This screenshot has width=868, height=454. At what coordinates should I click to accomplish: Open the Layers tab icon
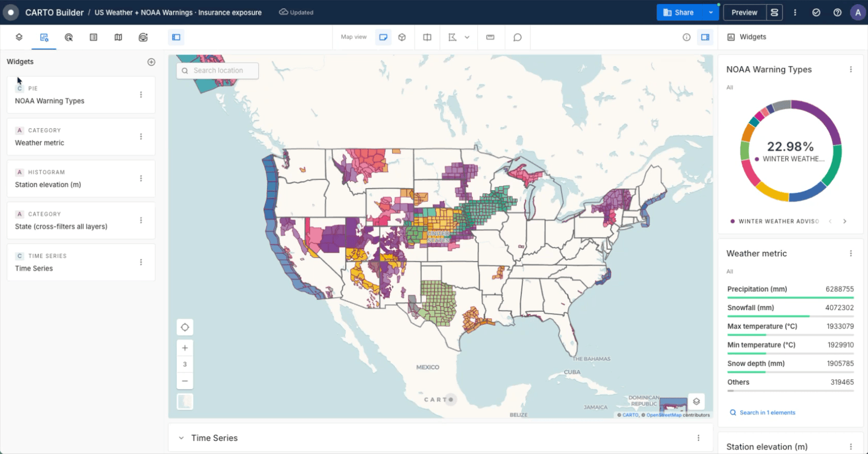19,37
